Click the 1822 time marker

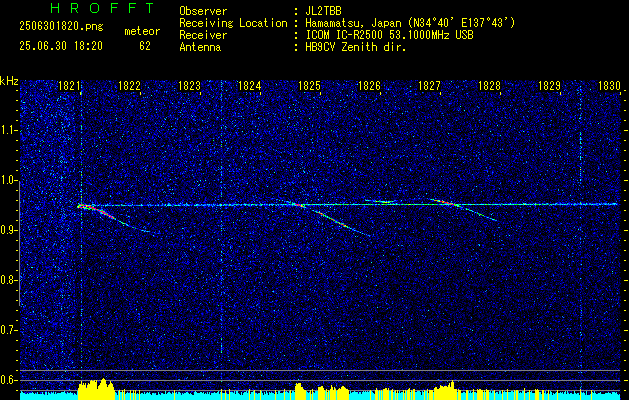click(x=130, y=86)
